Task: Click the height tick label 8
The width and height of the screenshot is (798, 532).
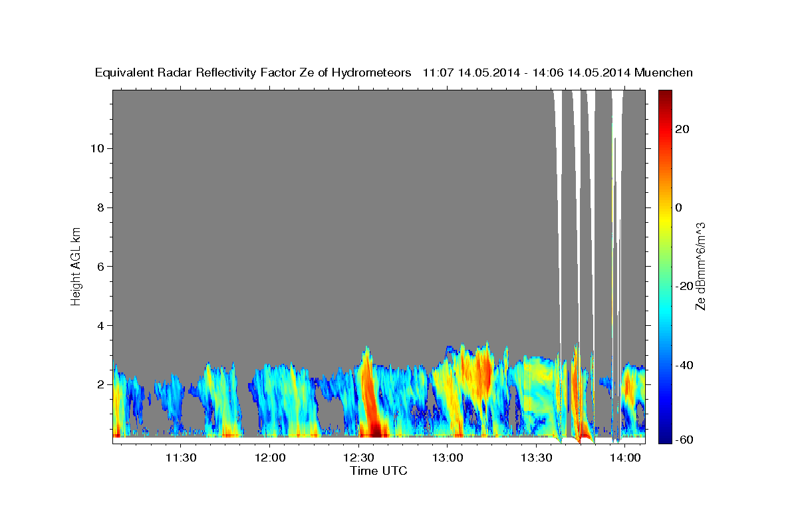Action: (100, 207)
